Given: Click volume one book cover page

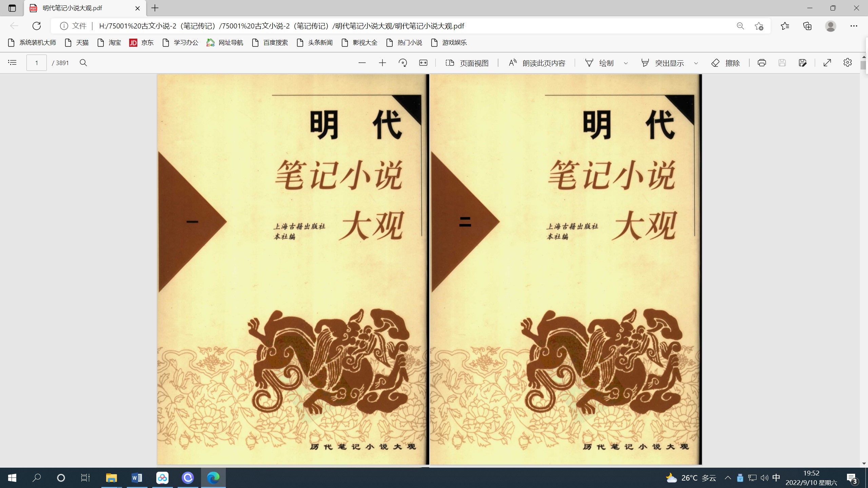Looking at the screenshot, I should (x=293, y=269).
